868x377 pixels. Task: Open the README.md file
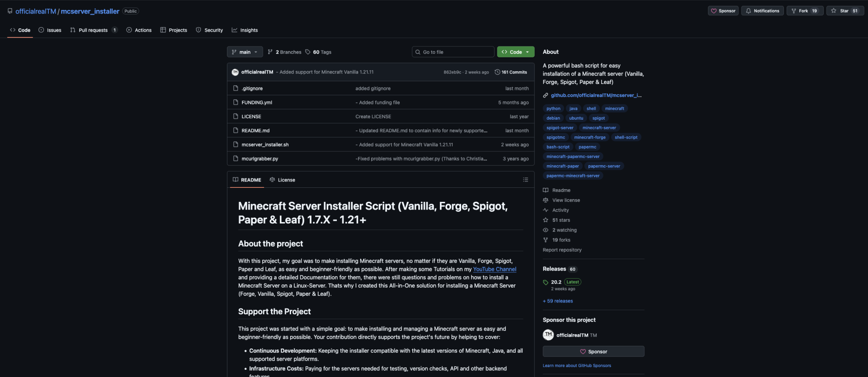tap(255, 130)
